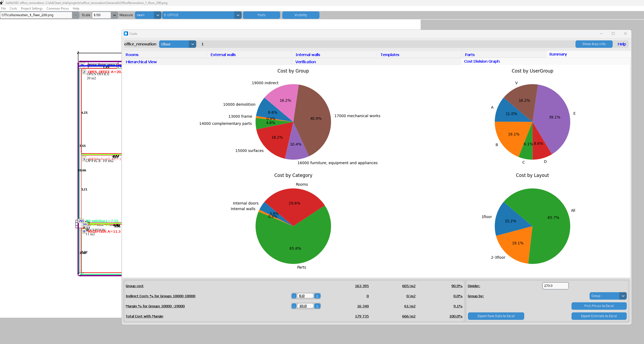Open the Project Settings menu
Viewport: 644px width, 344px height.
[x=32, y=9]
